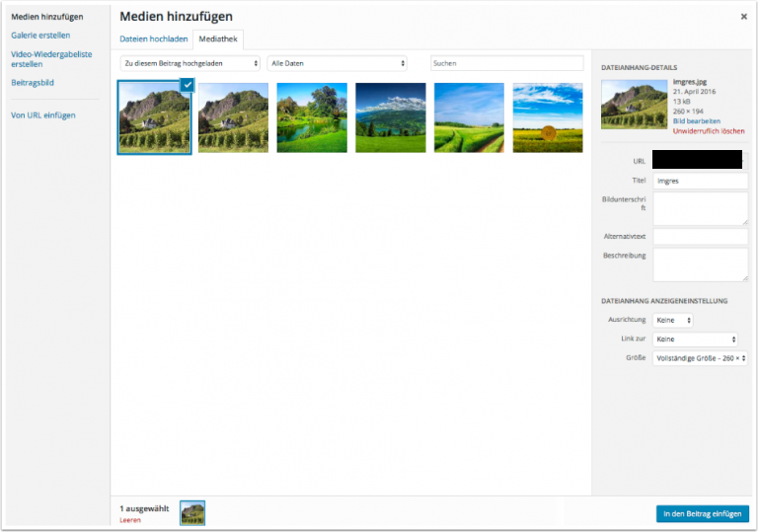Click the Alternativtext field
Screen dimensions: 758x532
click(700, 237)
